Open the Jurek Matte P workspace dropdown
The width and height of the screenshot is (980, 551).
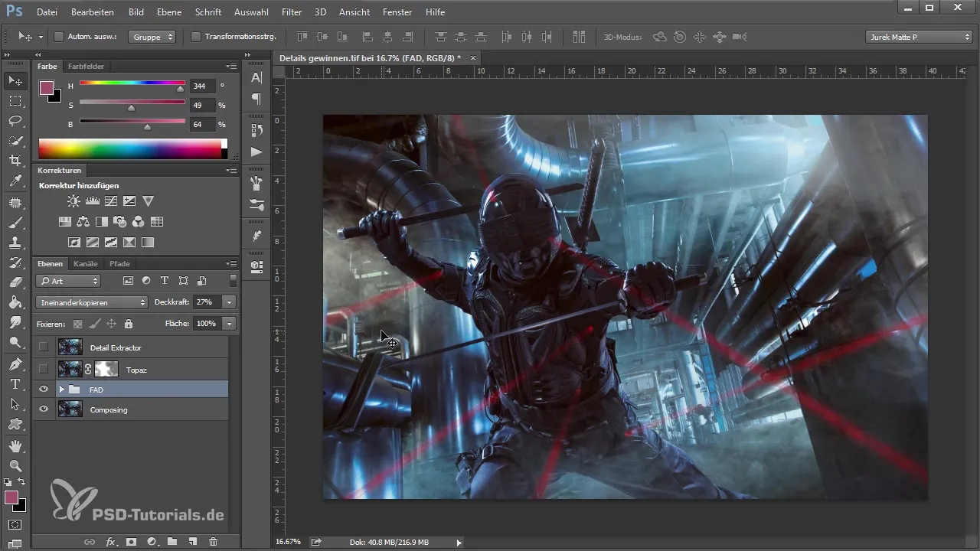[919, 37]
